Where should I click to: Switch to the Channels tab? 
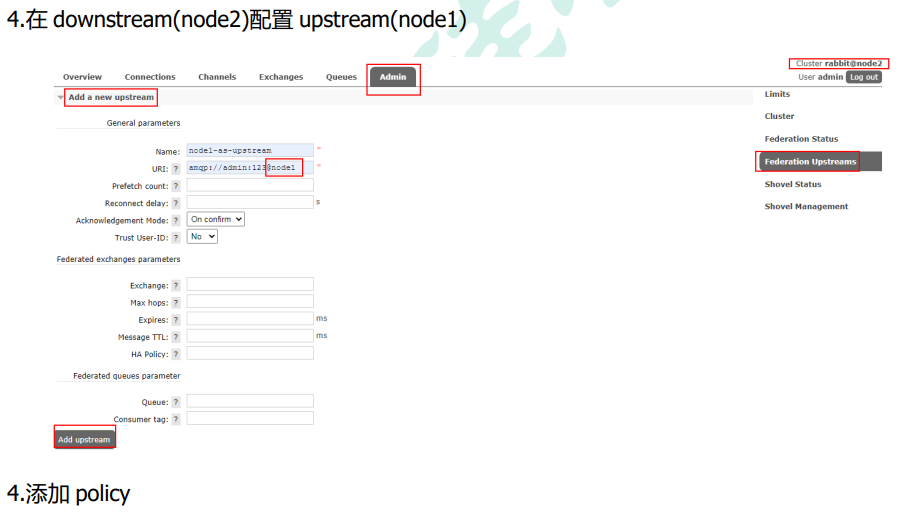(217, 77)
